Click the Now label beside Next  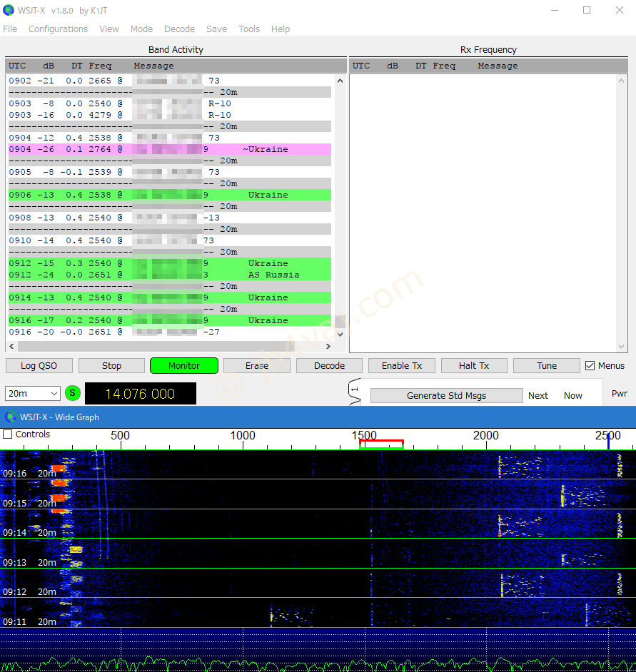(573, 396)
